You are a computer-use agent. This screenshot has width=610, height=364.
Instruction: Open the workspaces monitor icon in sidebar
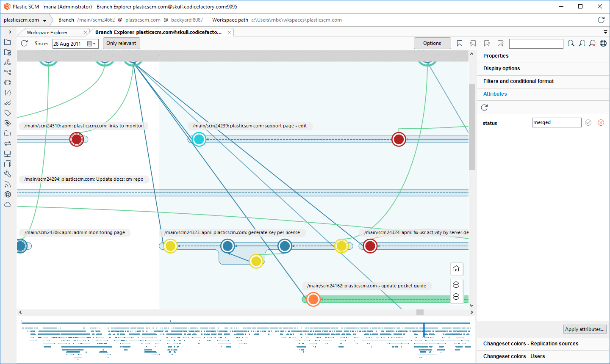[7, 154]
